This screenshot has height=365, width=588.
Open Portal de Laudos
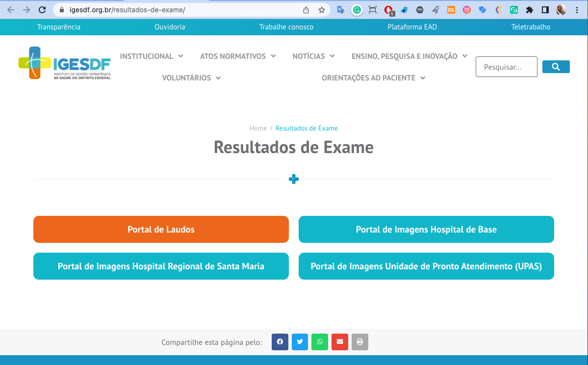(x=161, y=229)
